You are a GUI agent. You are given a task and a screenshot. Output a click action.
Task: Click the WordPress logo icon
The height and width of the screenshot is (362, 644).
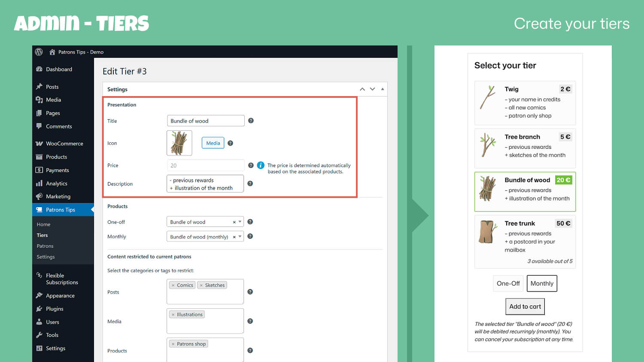39,52
